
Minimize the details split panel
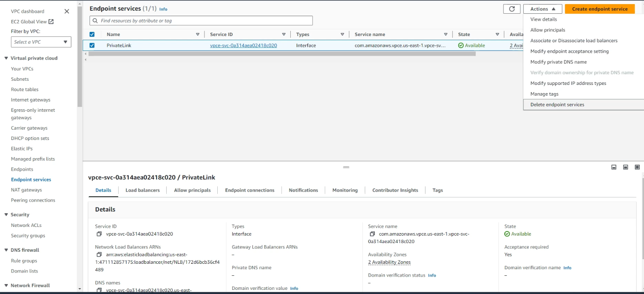pyautogui.click(x=614, y=167)
